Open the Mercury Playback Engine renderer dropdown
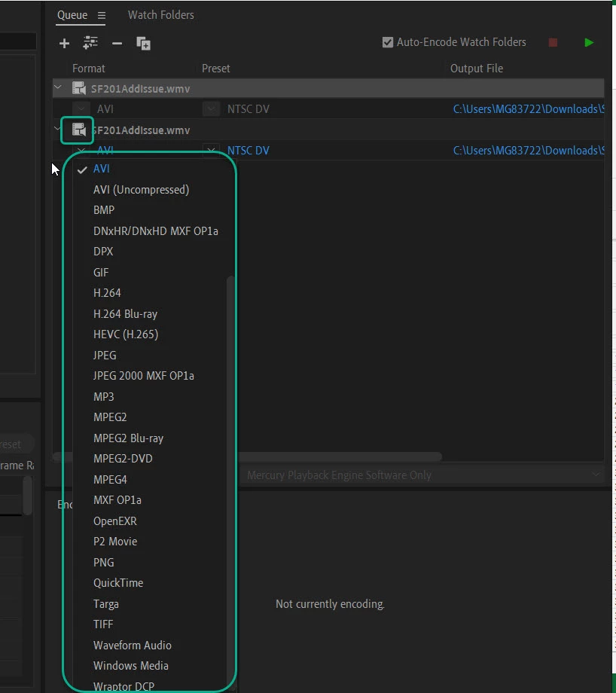Viewport: 616px width, 693px height. point(421,475)
